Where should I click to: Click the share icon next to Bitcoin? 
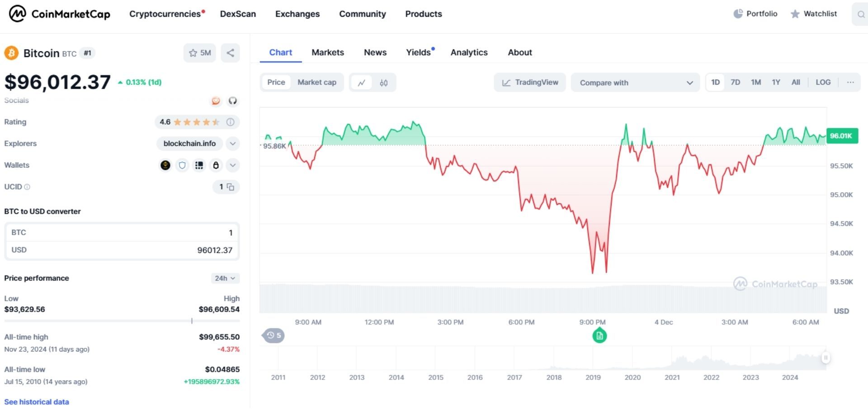click(x=230, y=53)
